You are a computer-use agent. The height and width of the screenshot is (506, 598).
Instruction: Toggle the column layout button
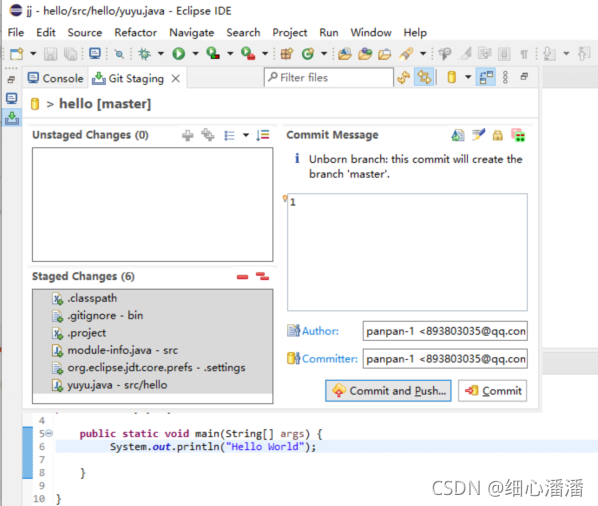pos(486,77)
